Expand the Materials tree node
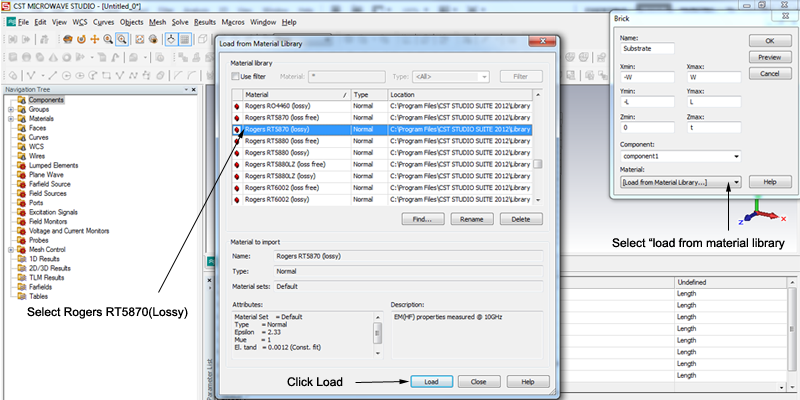800x400 pixels. (x=11, y=119)
